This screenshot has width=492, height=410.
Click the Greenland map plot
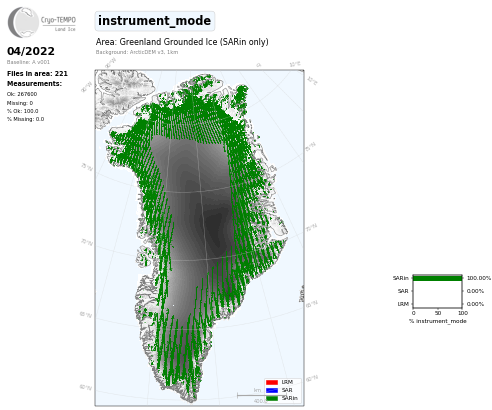199,238
